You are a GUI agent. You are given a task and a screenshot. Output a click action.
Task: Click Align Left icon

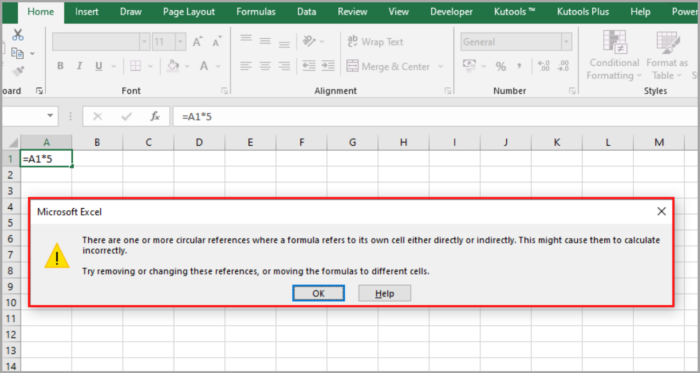[246, 66]
